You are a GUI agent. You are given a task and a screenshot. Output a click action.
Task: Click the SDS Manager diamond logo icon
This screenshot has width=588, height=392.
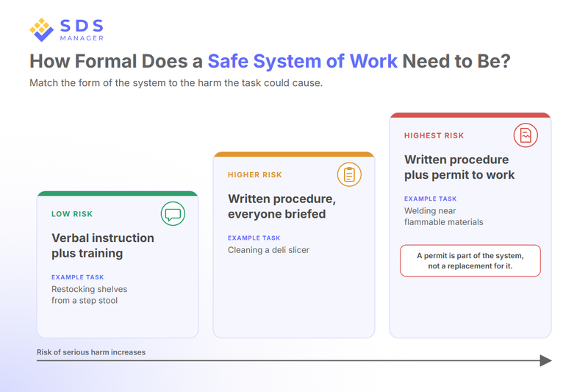[42, 29]
